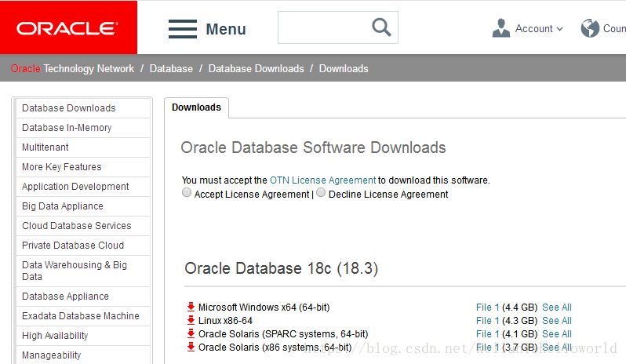Select Decline License Agreement radio button
626x364 pixels.
(x=321, y=193)
